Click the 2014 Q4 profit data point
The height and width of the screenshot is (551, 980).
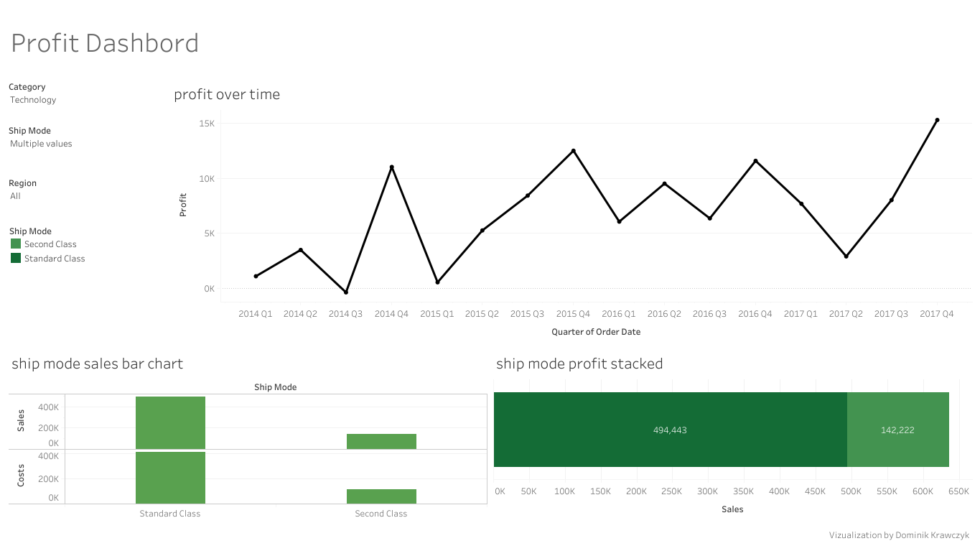click(391, 167)
